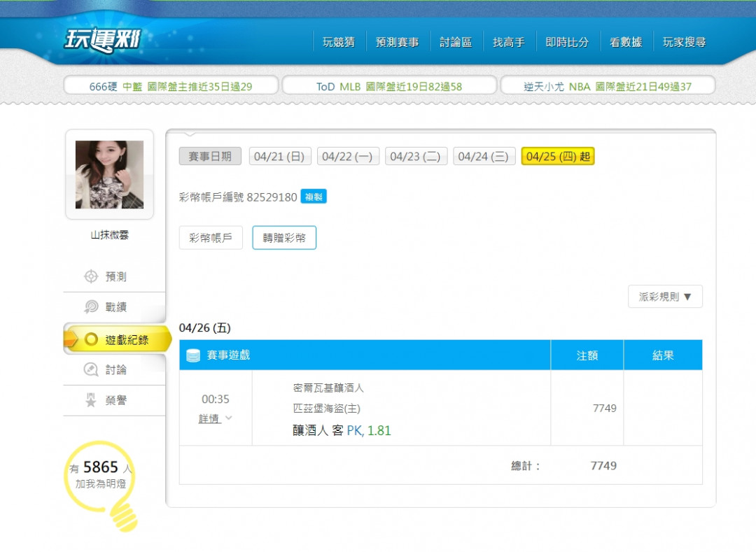Screen dimensions: 756x552
Task: Open the 榮譽 sidebar section
Action: [x=114, y=400]
